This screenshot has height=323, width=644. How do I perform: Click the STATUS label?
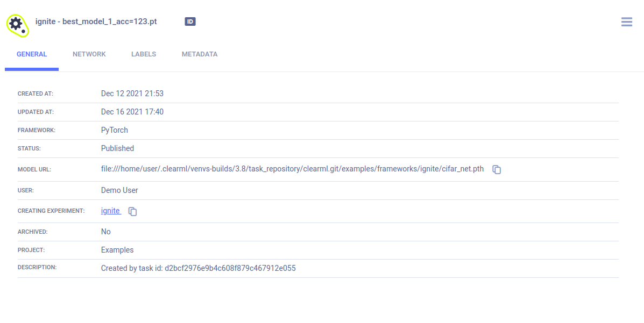(x=29, y=148)
